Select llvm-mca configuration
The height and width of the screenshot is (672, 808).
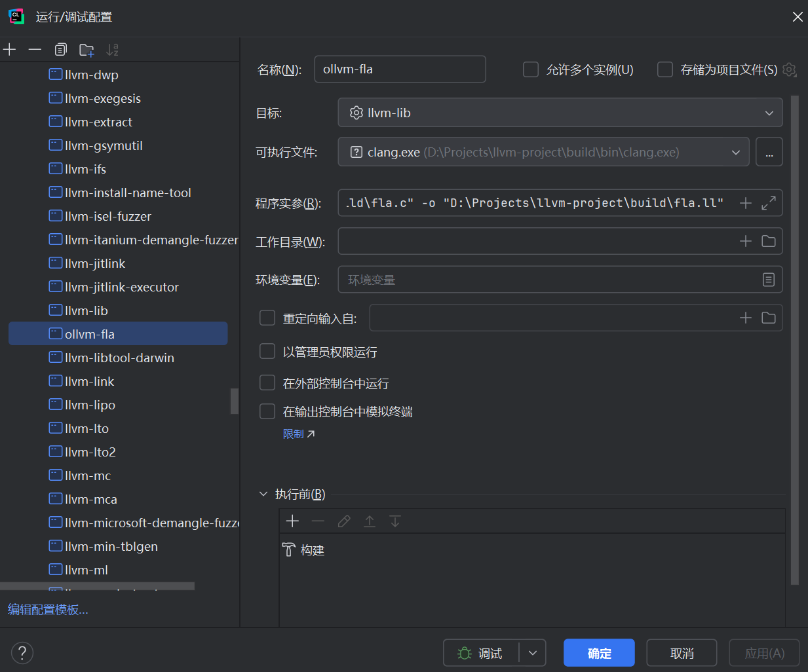click(x=91, y=499)
